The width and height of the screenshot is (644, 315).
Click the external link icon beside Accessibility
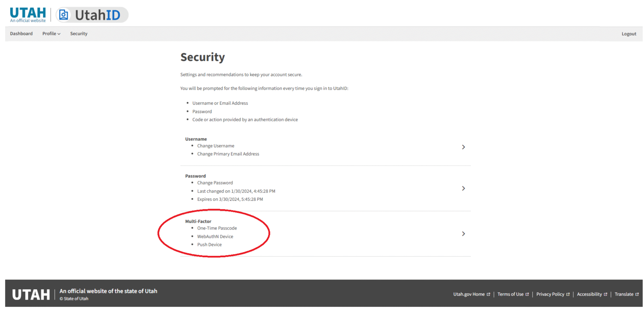click(x=605, y=294)
